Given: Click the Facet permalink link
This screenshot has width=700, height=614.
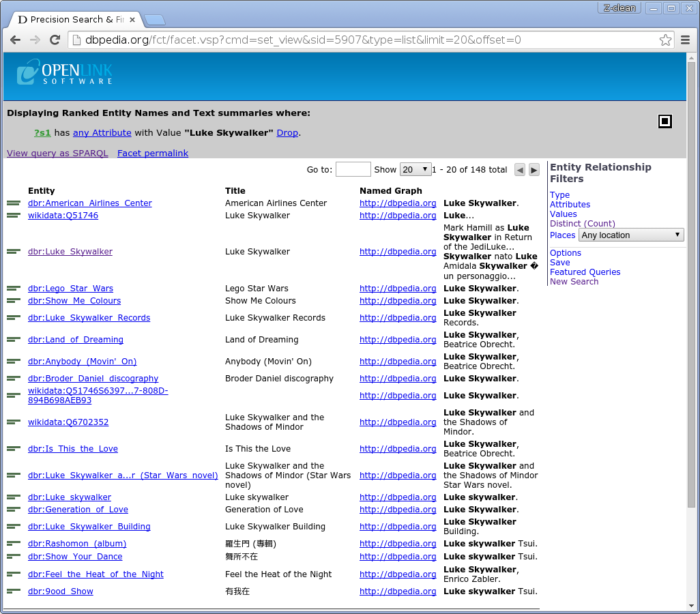Looking at the screenshot, I should 153,153.
